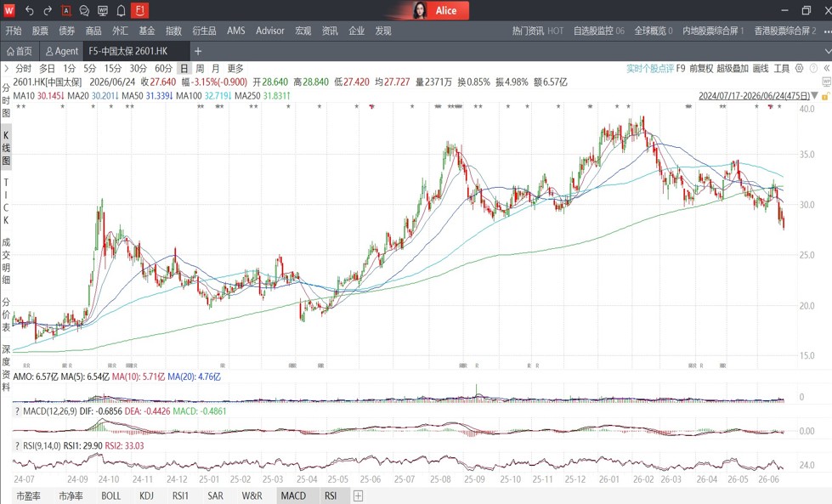
Task: Click the undo arrow icon in title bar
Action: tap(30, 10)
